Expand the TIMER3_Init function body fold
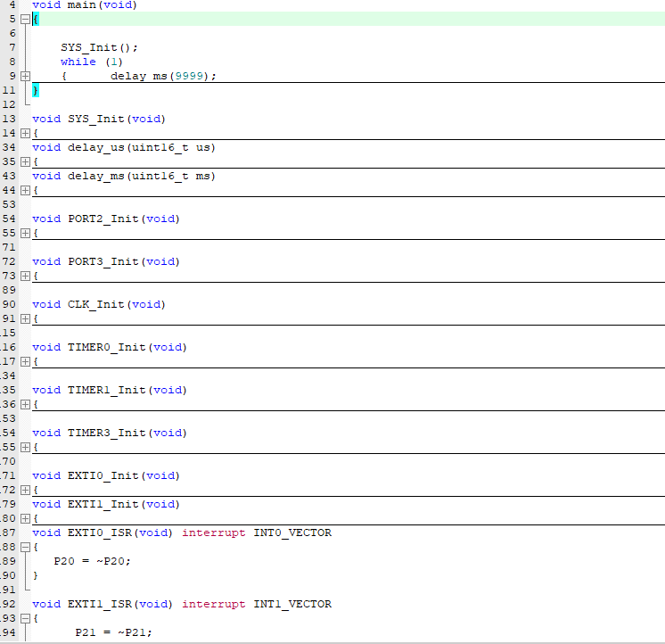The image size is (665, 644). tap(26, 447)
